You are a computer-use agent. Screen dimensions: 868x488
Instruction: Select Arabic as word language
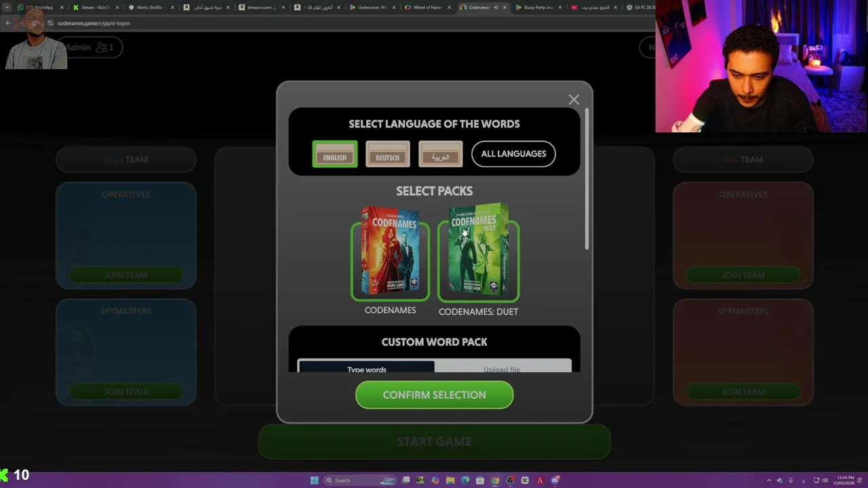click(440, 154)
